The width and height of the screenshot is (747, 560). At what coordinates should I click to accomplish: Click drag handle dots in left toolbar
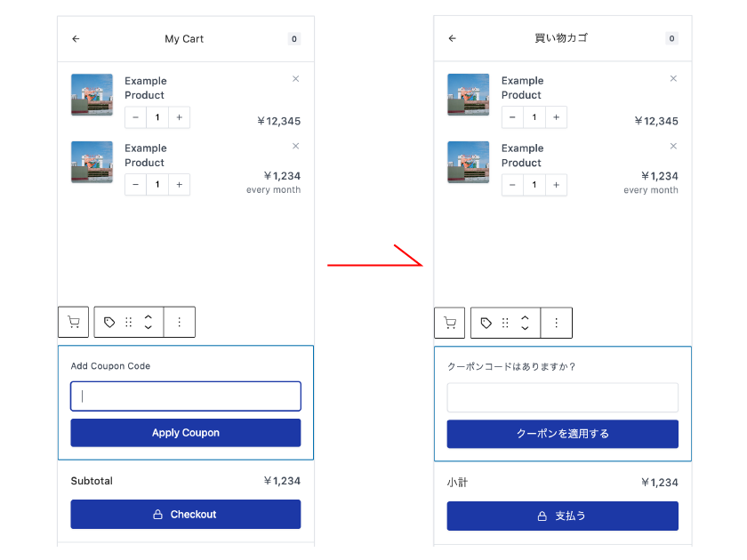coord(129,323)
